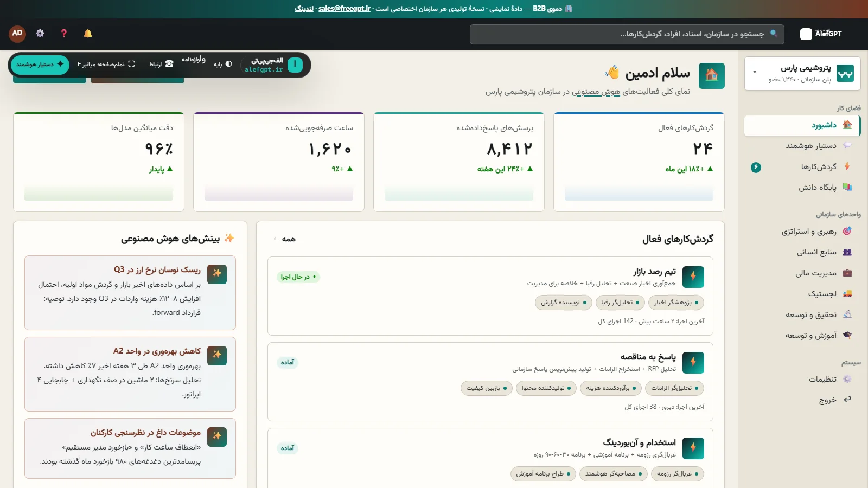Screen dimensions: 868x488
Task: Select the تحلیل‌گر الزامات agent chip
Action: pyautogui.click(x=675, y=388)
